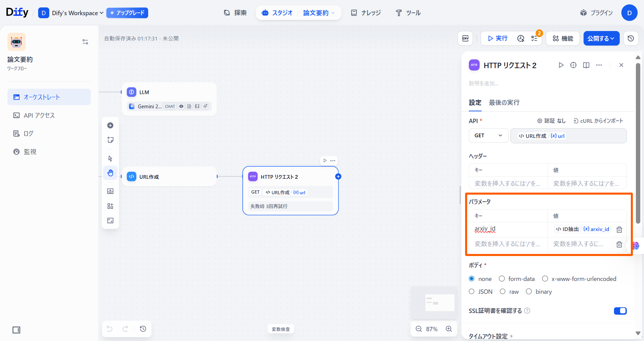
Task: Click the zoom in magnifier icon
Action: [x=449, y=329]
